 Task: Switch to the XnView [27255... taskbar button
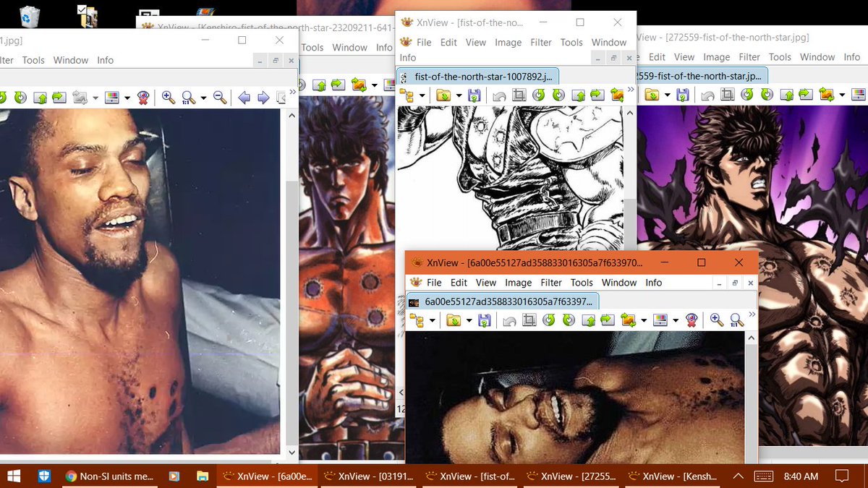[571, 476]
